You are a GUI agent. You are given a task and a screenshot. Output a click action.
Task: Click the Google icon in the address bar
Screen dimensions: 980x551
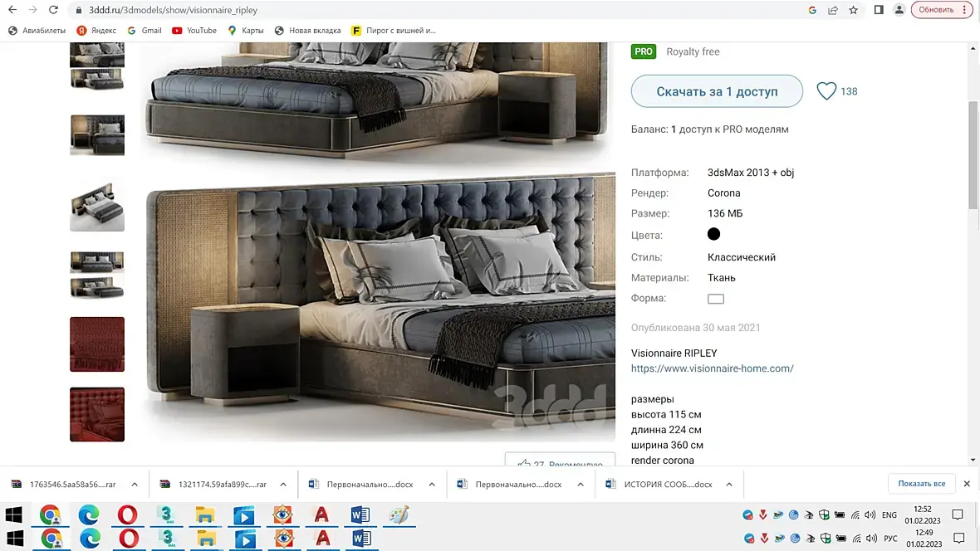click(812, 10)
